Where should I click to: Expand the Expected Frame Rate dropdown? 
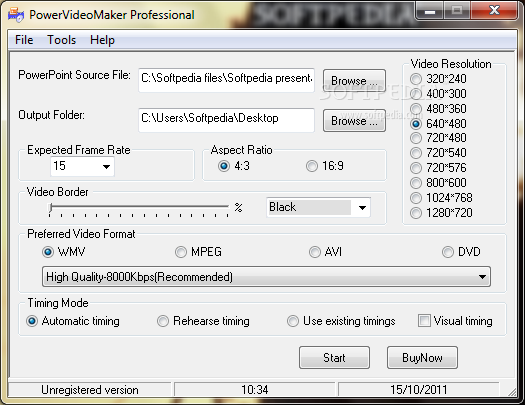(x=106, y=166)
